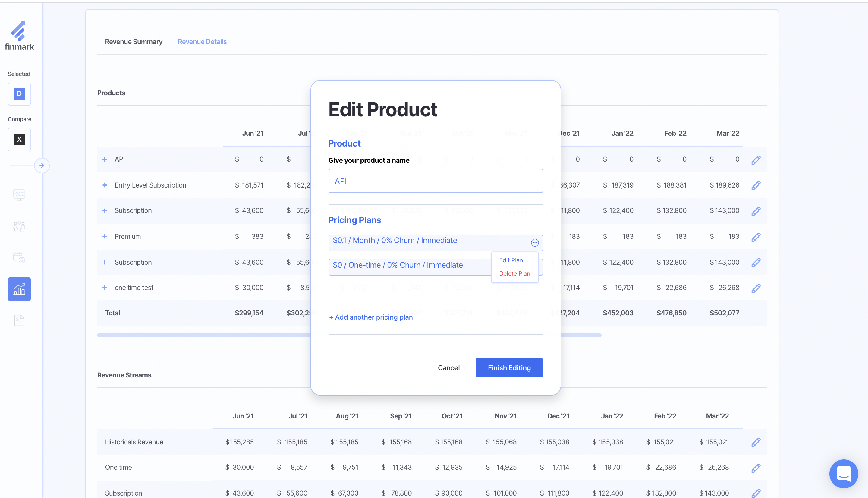Expand the one time test row
This screenshot has width=868, height=498.
[x=105, y=288]
